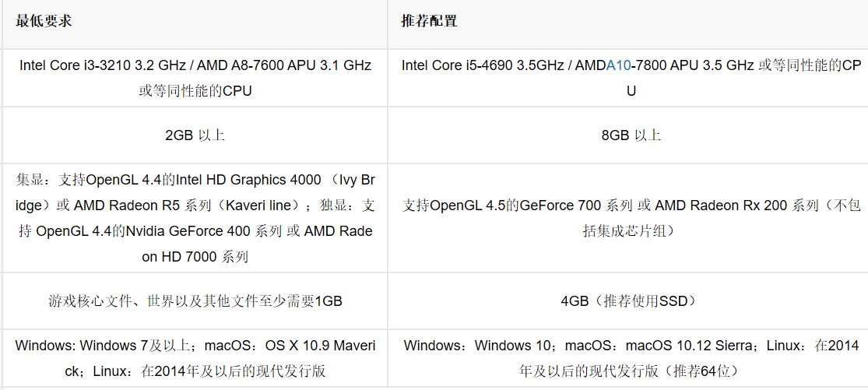The height and width of the screenshot is (390, 868).
Task: Click the 2GB 以上 memory cell
Action: click(x=195, y=135)
